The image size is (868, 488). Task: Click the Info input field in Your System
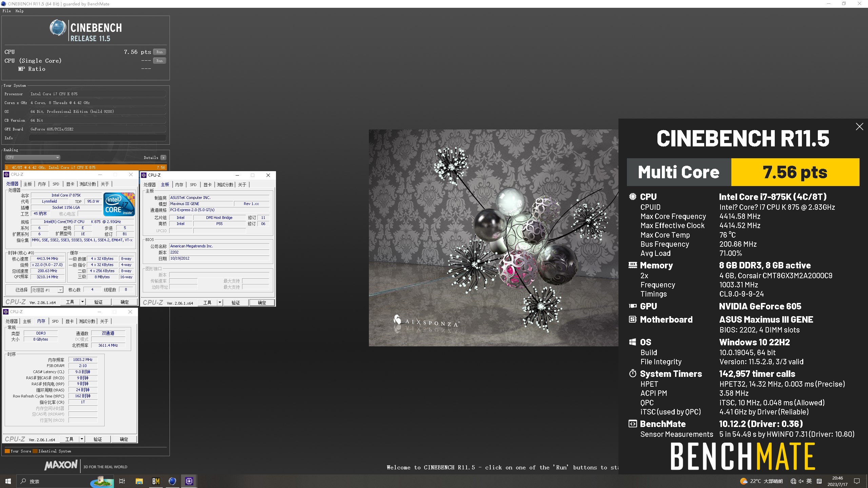[x=98, y=138]
